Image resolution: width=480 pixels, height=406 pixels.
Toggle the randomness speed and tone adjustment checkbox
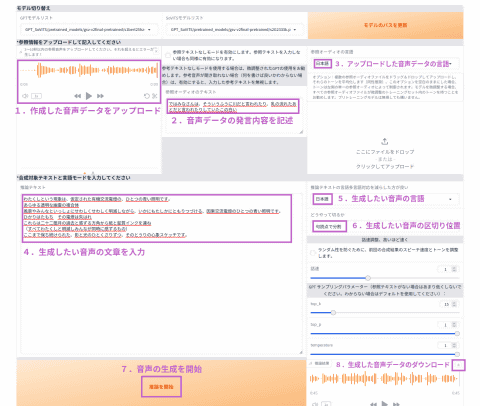[313, 253]
